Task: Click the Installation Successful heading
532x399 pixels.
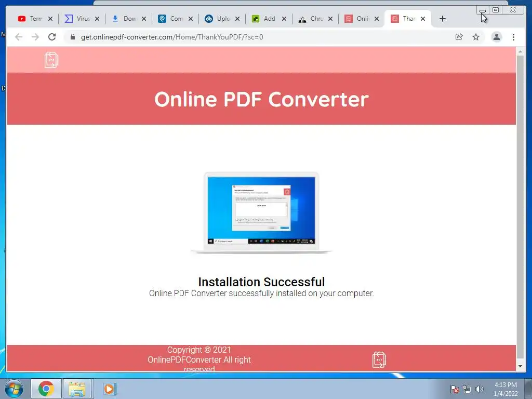Action: tap(261, 282)
